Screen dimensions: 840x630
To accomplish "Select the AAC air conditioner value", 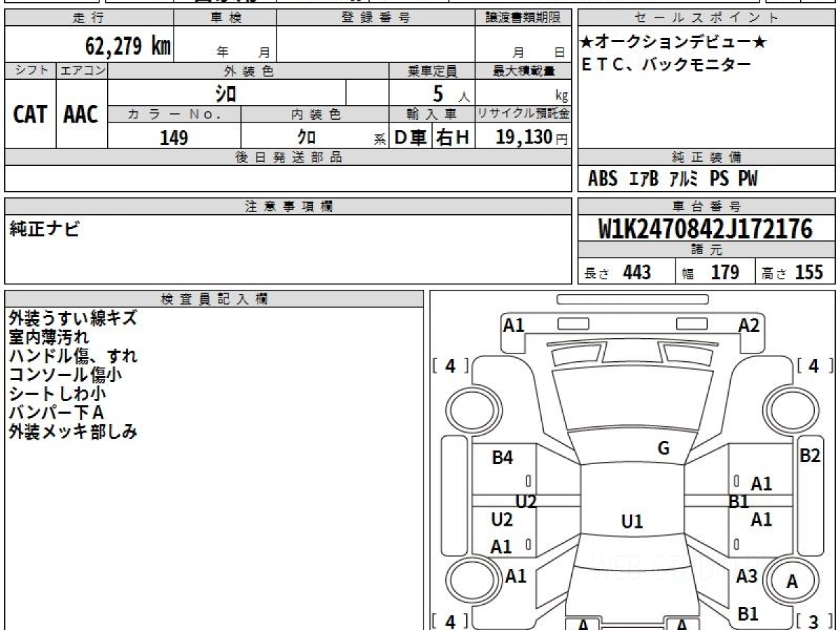I will [81, 115].
